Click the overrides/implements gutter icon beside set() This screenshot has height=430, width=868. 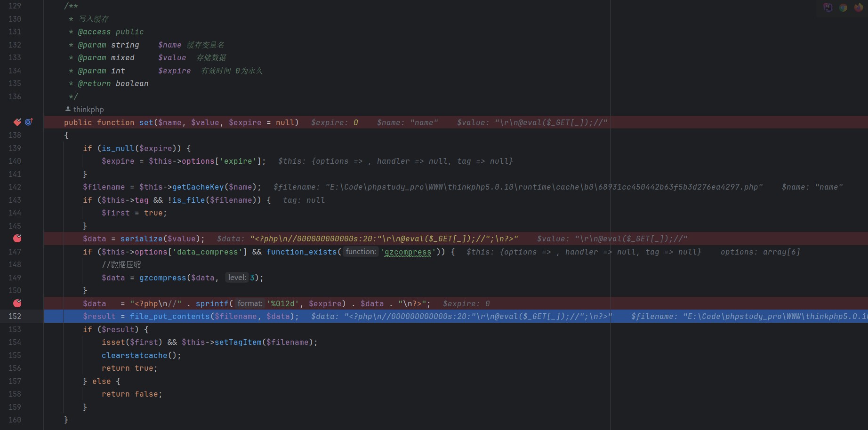coord(29,122)
